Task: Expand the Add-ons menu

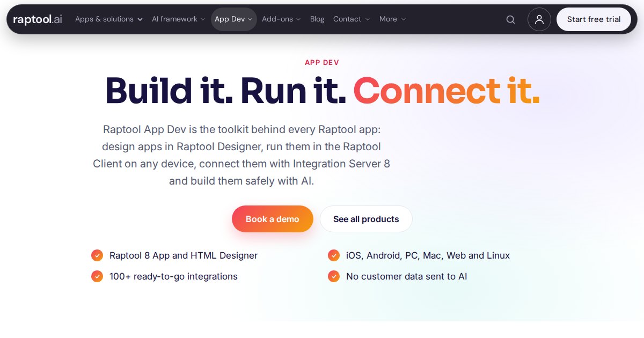Action: click(x=281, y=19)
